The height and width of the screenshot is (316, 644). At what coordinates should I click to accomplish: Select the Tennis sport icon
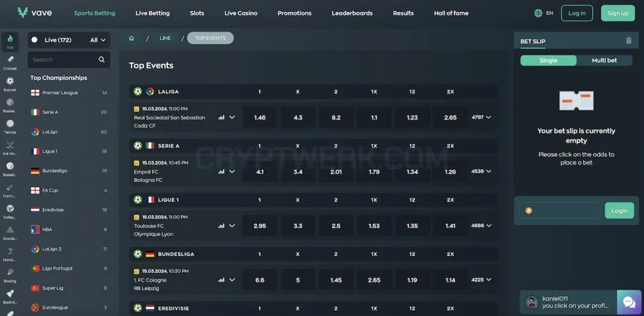pos(10,123)
